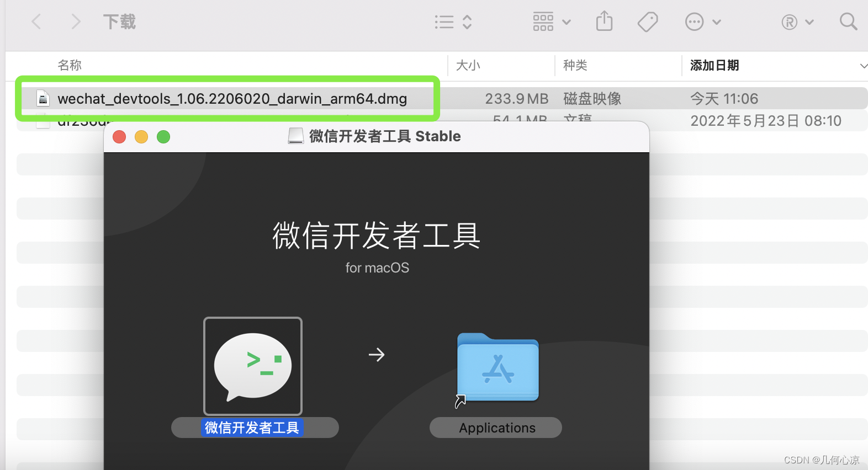Open the list view switcher

453,22
